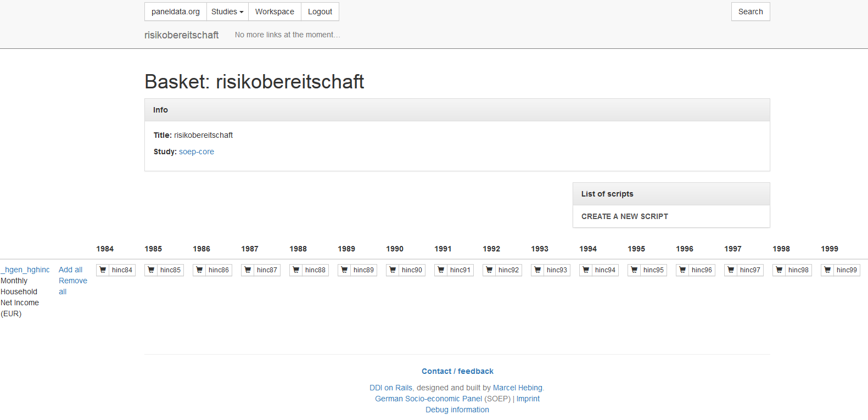
Task: Open Workspace in the navigation bar
Action: [275, 12]
